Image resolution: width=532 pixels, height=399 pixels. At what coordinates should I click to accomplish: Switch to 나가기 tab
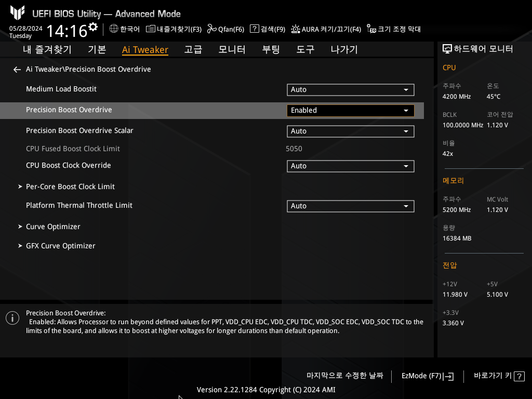344,49
